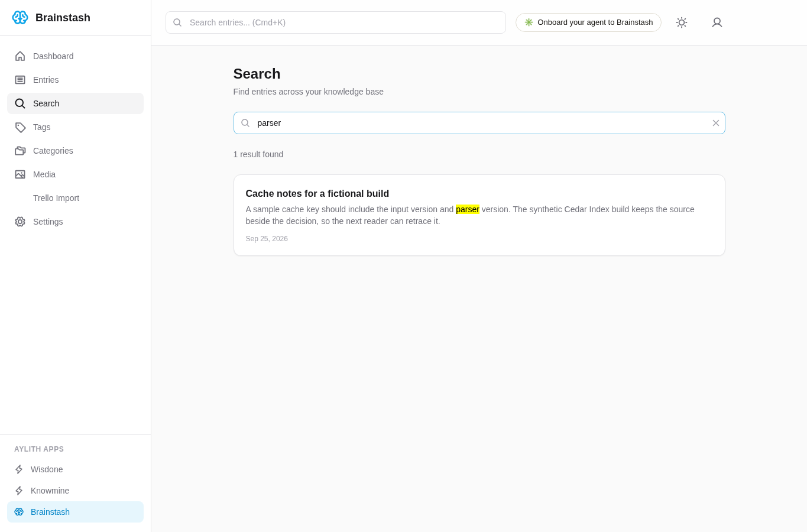Select Tags in the sidebar
This screenshot has width=807, height=532.
(75, 127)
